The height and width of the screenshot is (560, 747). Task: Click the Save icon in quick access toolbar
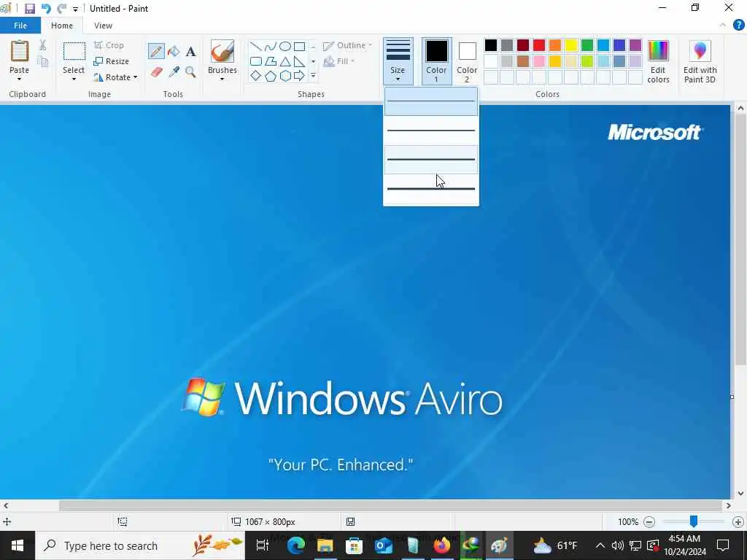tap(29, 9)
